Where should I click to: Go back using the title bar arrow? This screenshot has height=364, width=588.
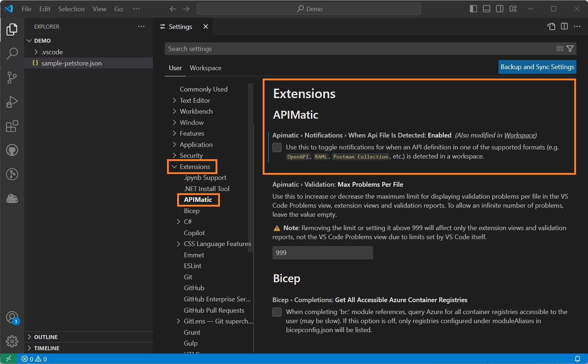[173, 9]
